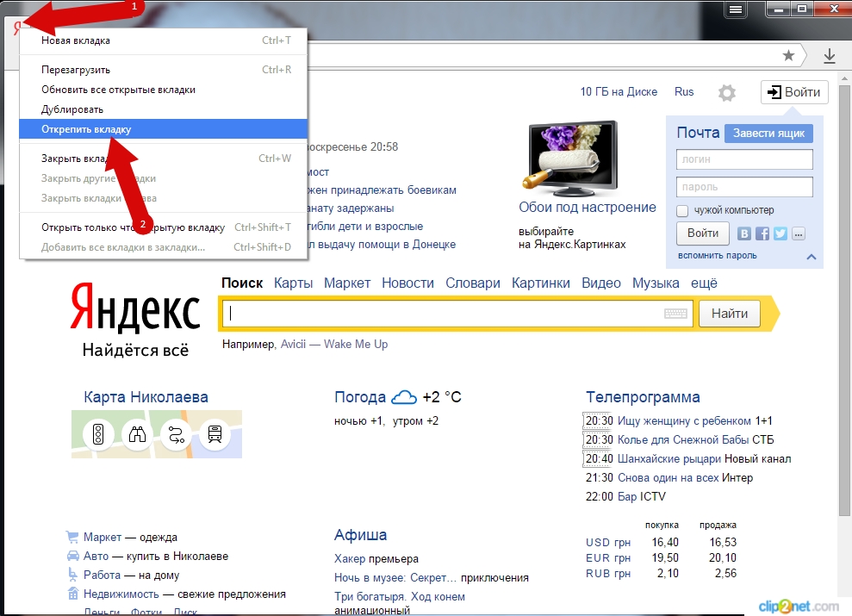Click the route planner map icon
The width and height of the screenshot is (852, 616).
[176, 434]
